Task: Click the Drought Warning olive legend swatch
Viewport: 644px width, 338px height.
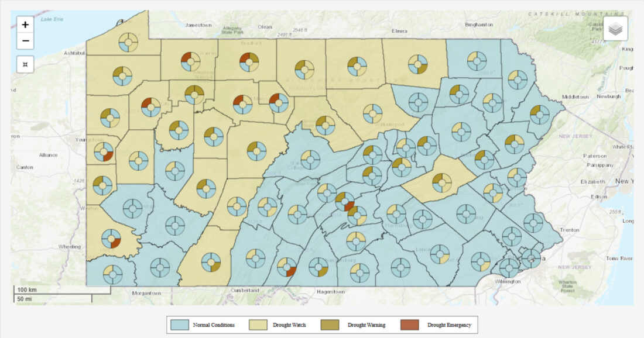Action: [331, 325]
